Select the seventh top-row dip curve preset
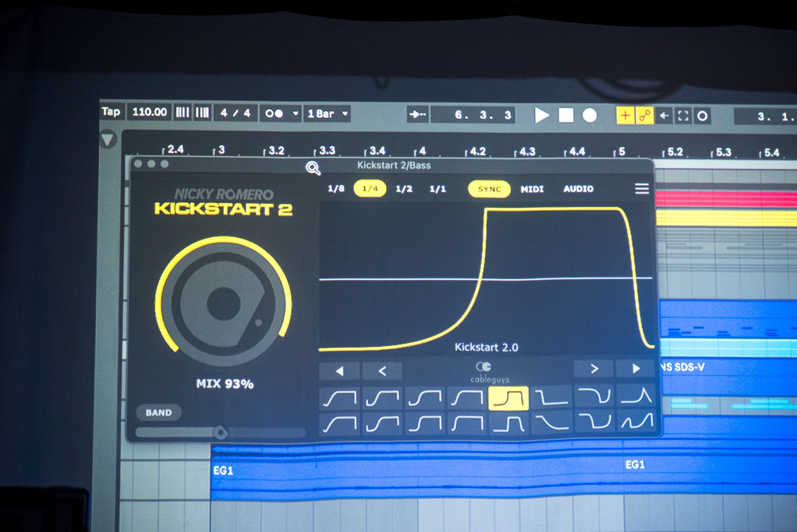797x532 pixels. pyautogui.click(x=594, y=396)
